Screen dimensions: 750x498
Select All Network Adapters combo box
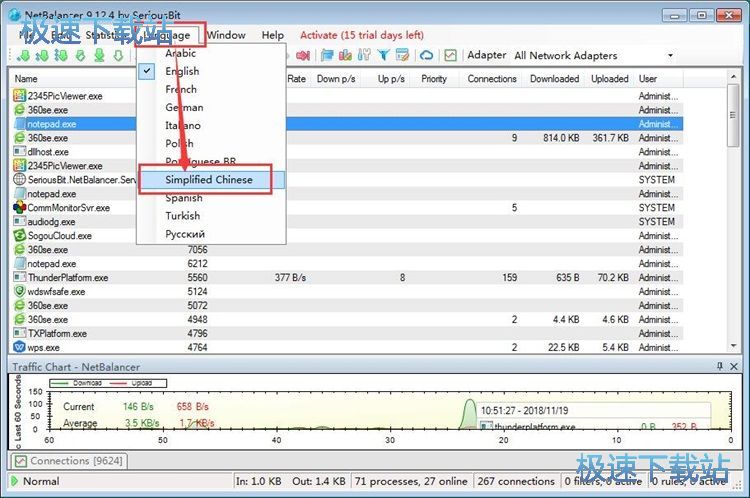click(594, 55)
